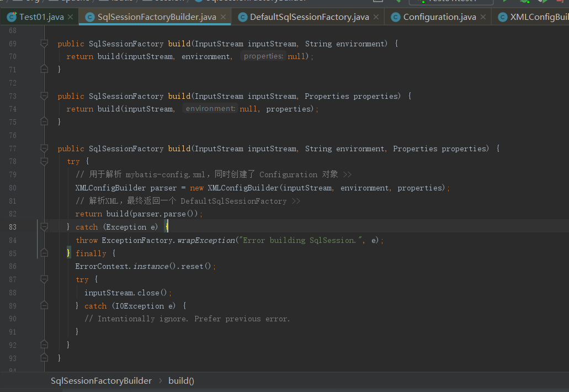
Task: Close the DefaultSqlSessionFactory.java tab
Action: pos(376,17)
